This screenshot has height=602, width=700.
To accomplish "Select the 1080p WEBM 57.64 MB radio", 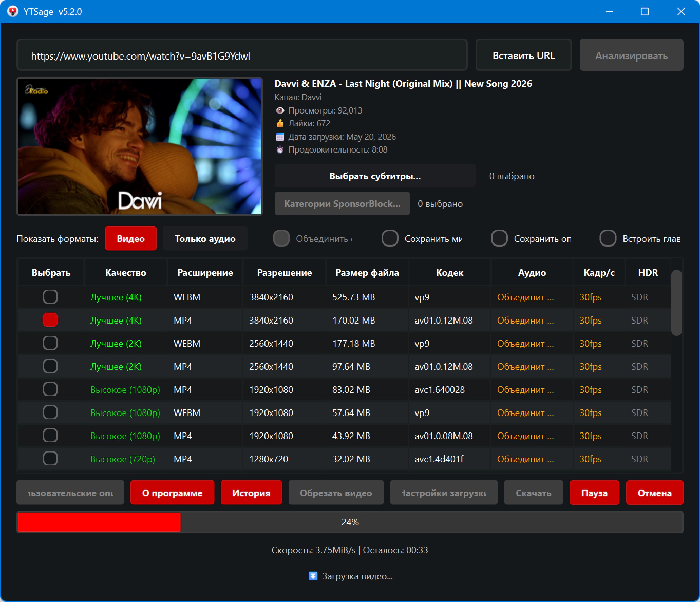I will click(50, 412).
